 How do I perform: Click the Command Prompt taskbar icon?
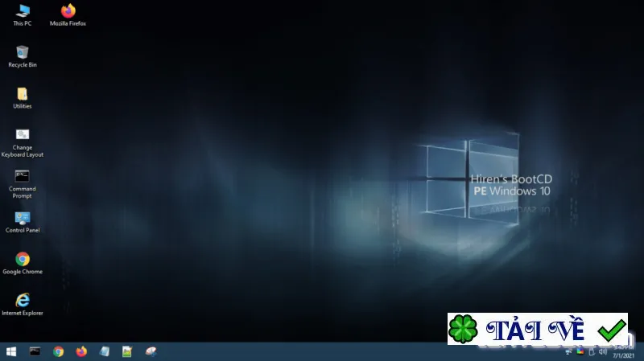pos(35,351)
